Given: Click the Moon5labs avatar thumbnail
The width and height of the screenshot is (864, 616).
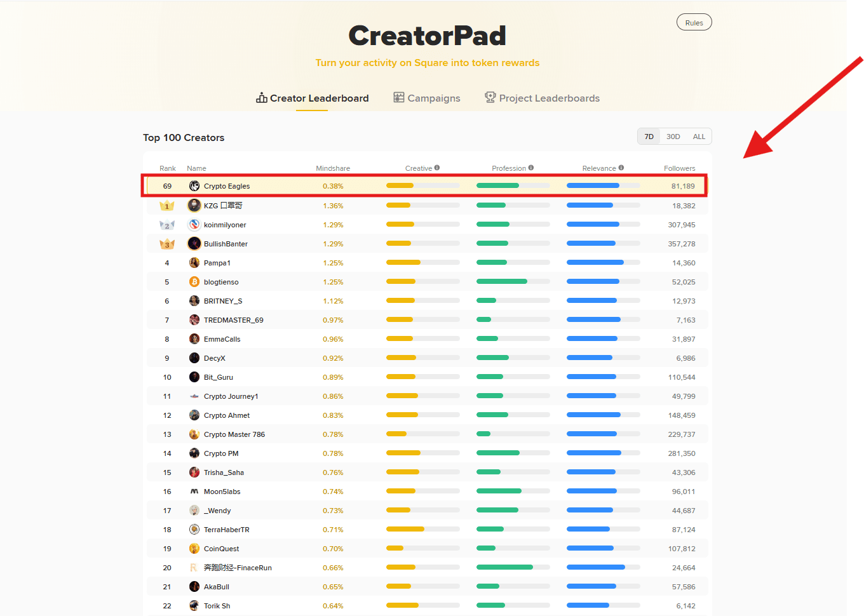Looking at the screenshot, I should pos(194,492).
